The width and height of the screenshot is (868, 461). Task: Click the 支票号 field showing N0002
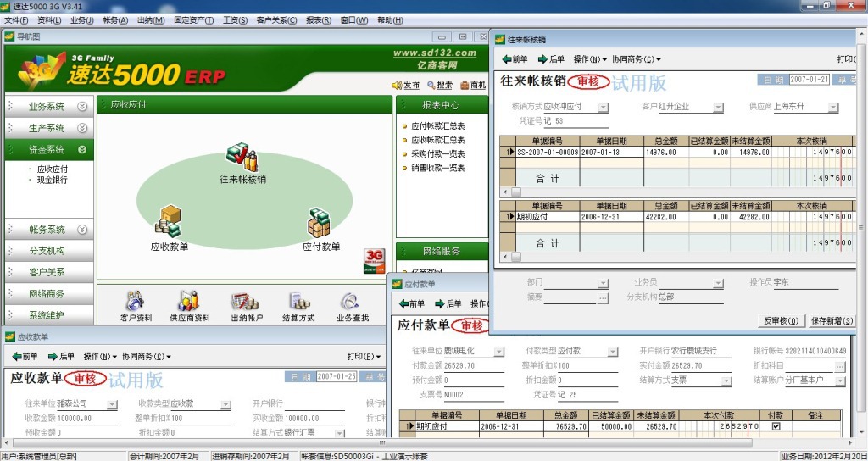click(473, 395)
